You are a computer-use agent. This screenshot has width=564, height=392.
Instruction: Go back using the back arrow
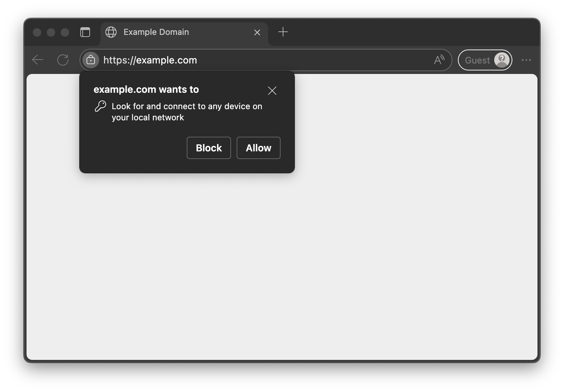click(x=38, y=60)
